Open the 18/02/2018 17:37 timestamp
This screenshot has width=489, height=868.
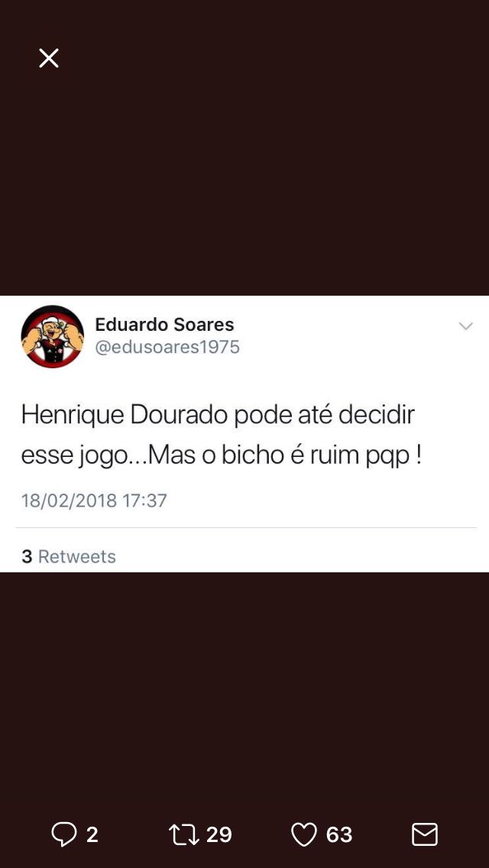[x=93, y=501]
